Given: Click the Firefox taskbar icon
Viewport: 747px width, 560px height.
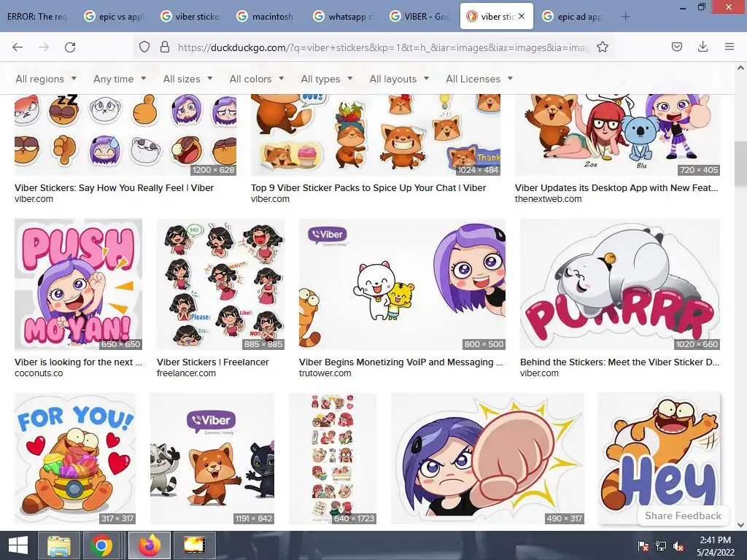Looking at the screenshot, I should click(x=150, y=545).
